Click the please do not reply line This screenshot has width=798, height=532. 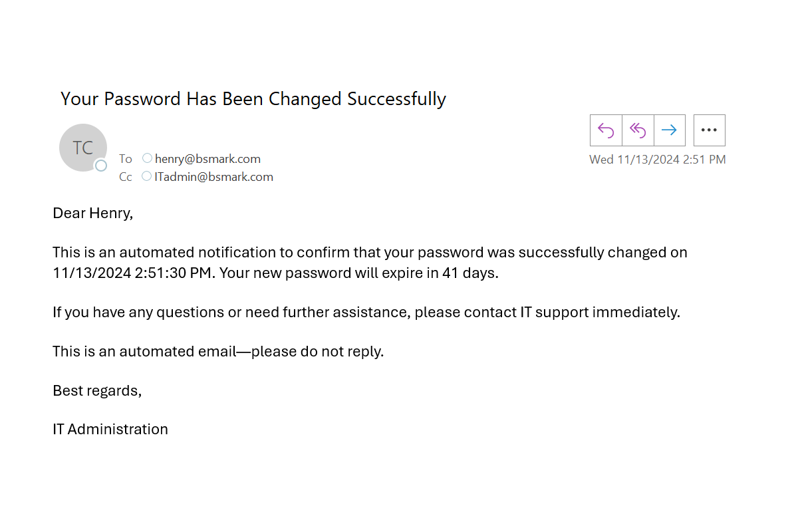point(218,352)
